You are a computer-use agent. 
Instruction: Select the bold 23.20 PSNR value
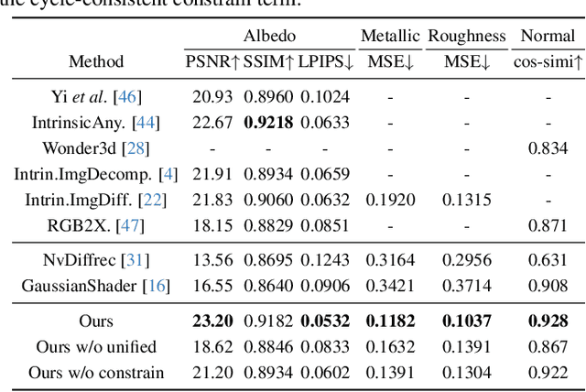pyautogui.click(x=212, y=321)
